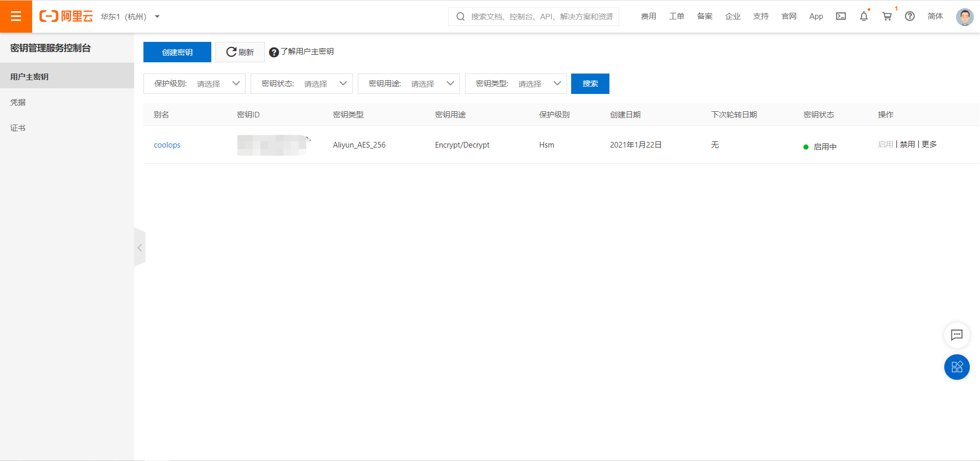Open the shopping cart
The image size is (980, 461).
tap(887, 16)
